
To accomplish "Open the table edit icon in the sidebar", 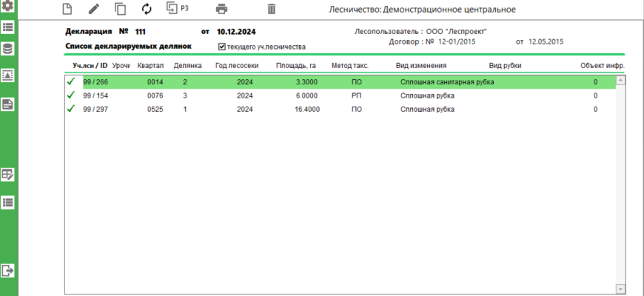I will [x=8, y=175].
